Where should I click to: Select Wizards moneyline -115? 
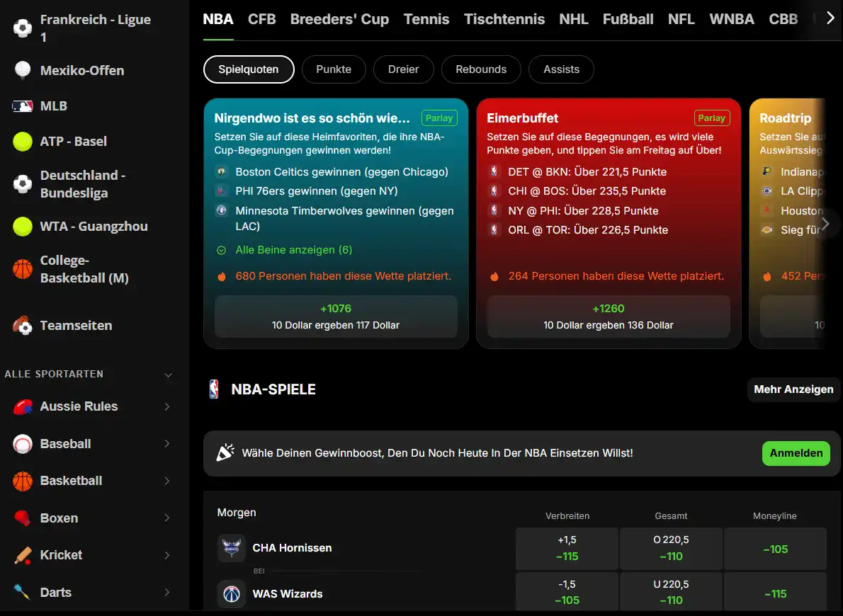[775, 593]
